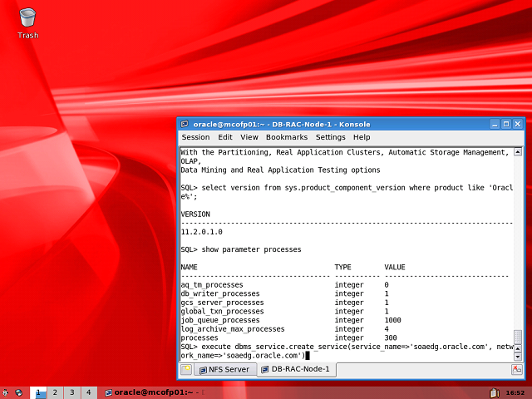This screenshot has height=399, width=532.
Task: Open a new session with tab-bar new tab icon
Action: tap(186, 369)
